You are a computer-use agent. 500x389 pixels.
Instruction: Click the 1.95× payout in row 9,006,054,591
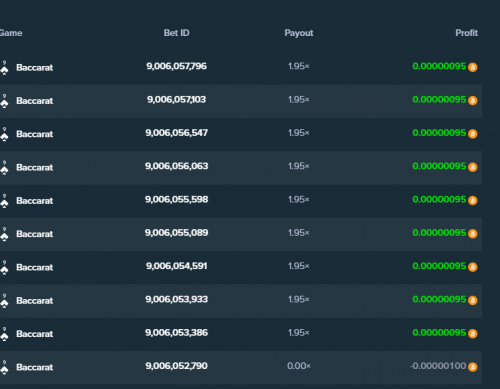click(x=299, y=266)
